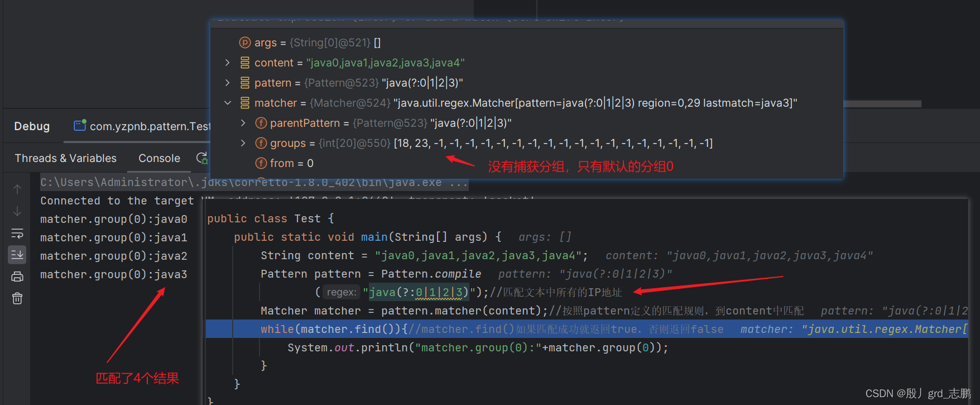Click the print console icon

(x=17, y=277)
